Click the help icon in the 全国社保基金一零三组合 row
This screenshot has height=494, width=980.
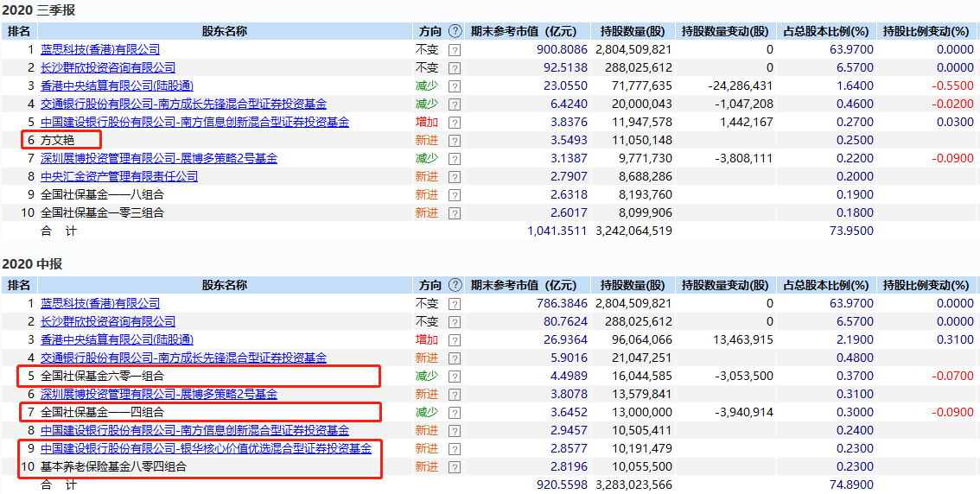pos(455,213)
